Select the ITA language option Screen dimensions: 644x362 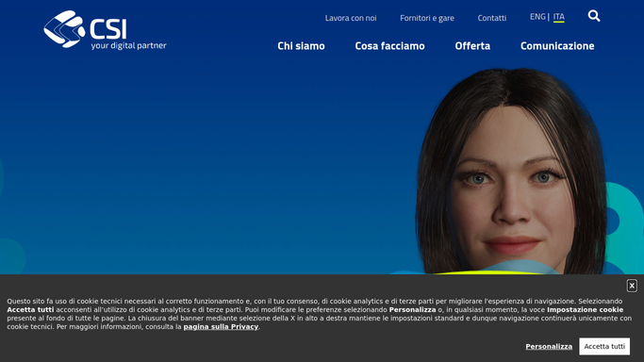tap(558, 17)
